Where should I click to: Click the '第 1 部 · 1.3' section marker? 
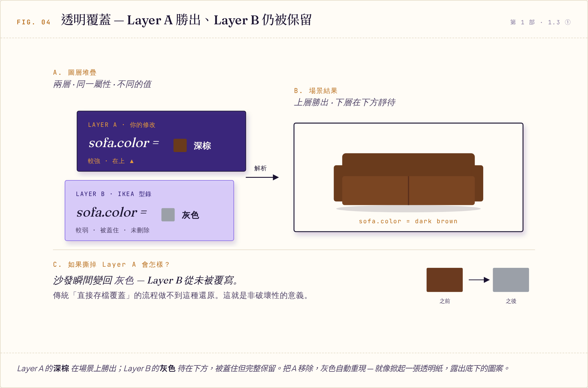click(535, 22)
